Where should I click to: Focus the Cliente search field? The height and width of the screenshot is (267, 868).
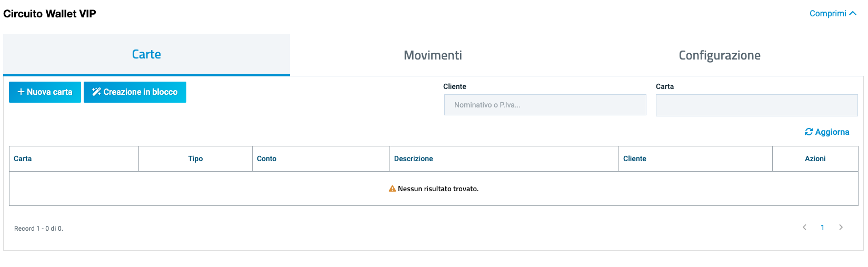click(x=545, y=105)
